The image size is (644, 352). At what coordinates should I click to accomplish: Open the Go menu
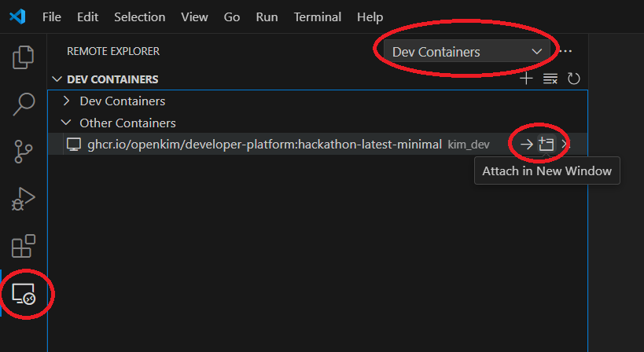pos(232,16)
